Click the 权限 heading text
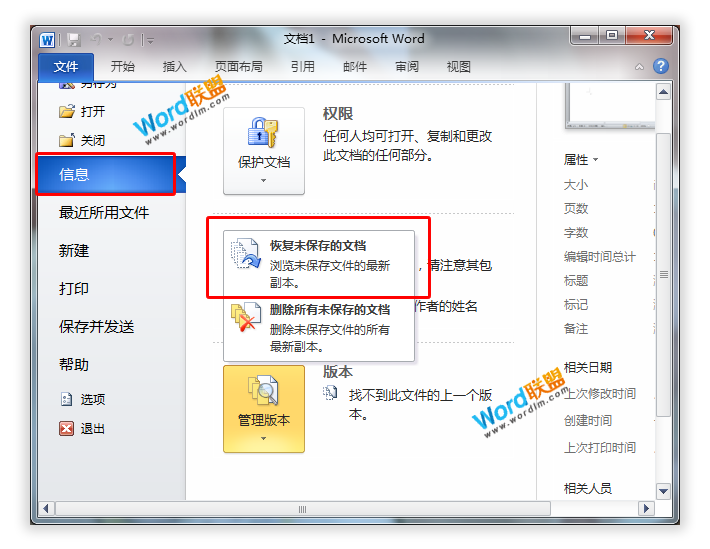710x549 pixels. 338,114
